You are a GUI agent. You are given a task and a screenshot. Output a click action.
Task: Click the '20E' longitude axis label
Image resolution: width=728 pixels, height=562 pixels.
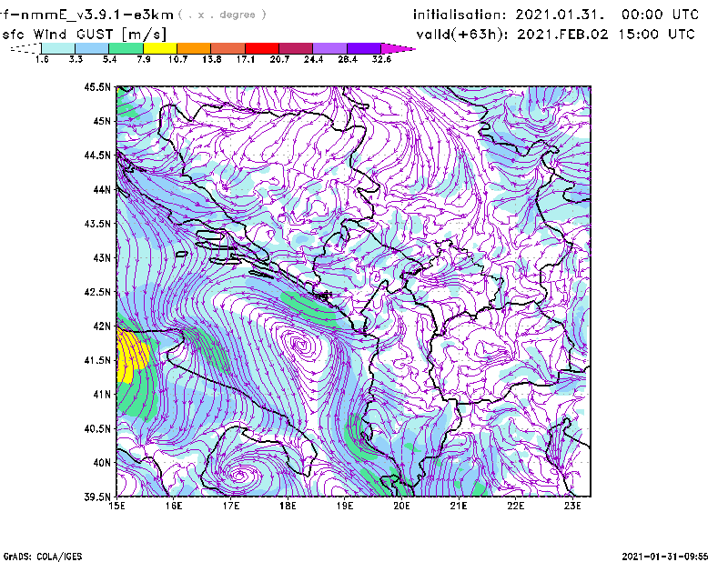[x=401, y=506]
